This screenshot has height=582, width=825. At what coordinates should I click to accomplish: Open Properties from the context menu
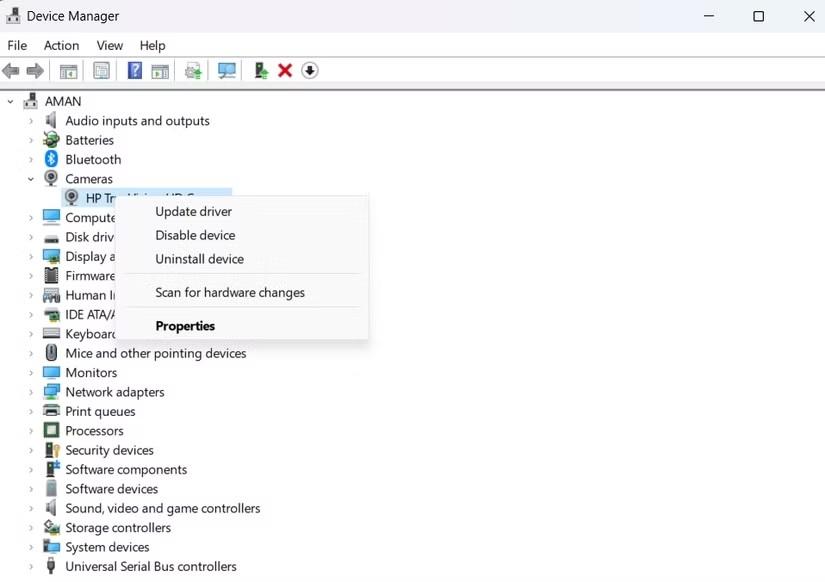tap(185, 326)
